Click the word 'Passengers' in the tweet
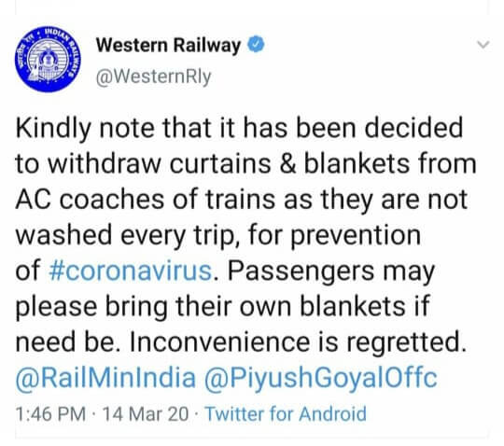 tap(301, 272)
